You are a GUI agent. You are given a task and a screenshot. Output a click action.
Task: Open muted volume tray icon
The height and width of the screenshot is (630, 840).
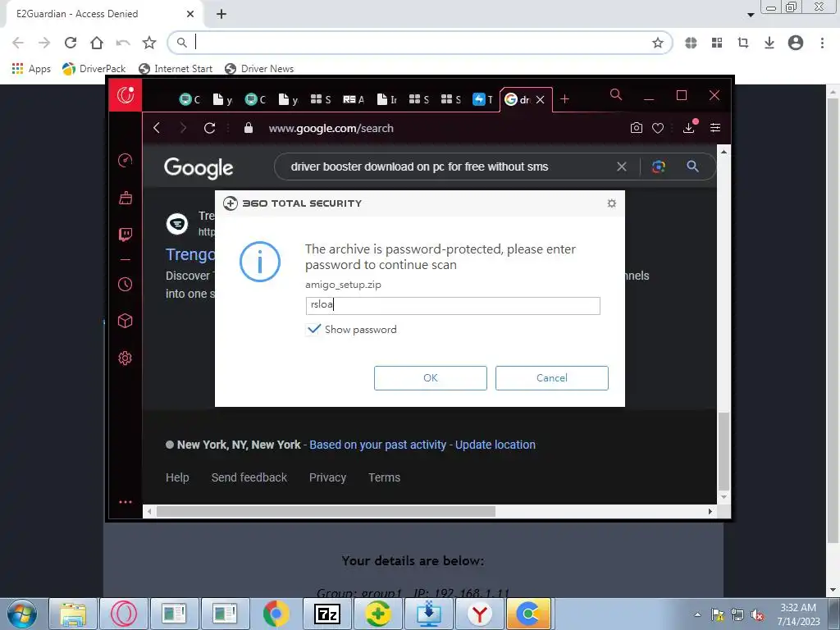coord(757,614)
